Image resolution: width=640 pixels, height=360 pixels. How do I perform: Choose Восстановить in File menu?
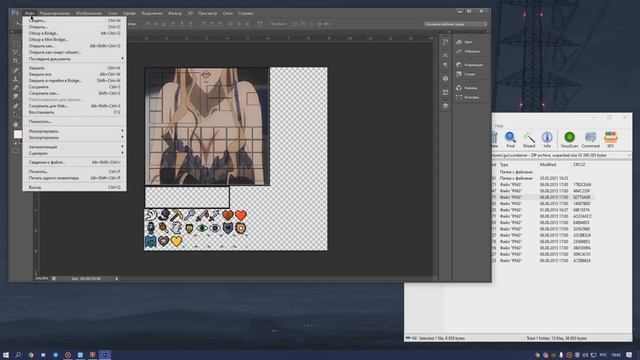[x=74, y=112]
